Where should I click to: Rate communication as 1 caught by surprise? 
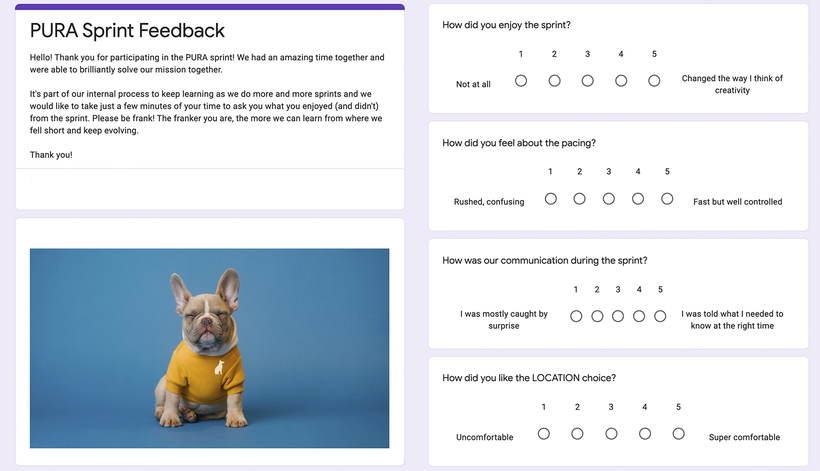(x=576, y=316)
